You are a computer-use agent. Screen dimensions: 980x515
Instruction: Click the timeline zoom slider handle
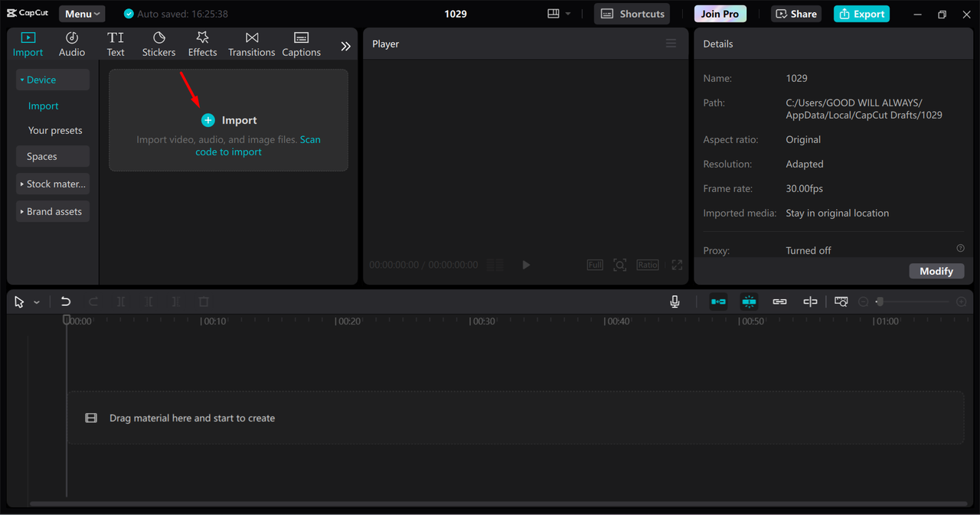(880, 302)
